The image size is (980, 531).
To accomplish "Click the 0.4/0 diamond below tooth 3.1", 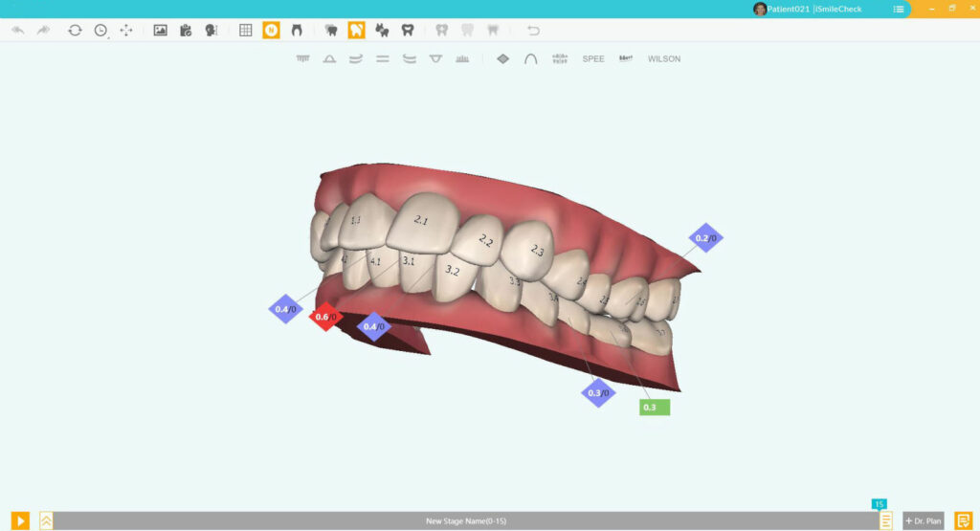I will coord(374,326).
